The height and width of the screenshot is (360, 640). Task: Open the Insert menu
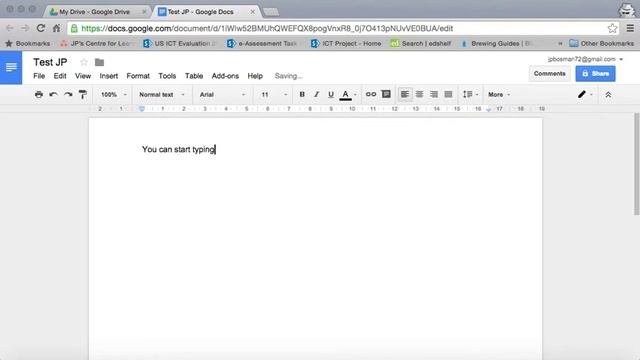[109, 76]
